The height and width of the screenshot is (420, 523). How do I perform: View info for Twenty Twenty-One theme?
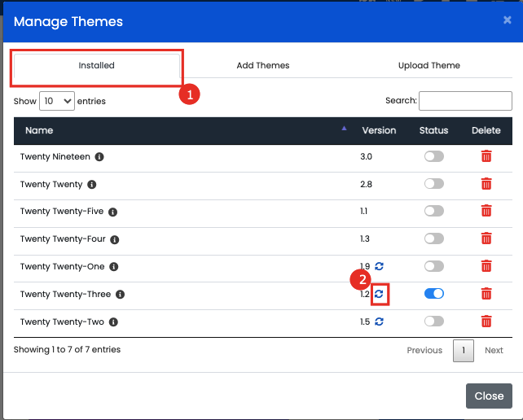click(x=114, y=267)
